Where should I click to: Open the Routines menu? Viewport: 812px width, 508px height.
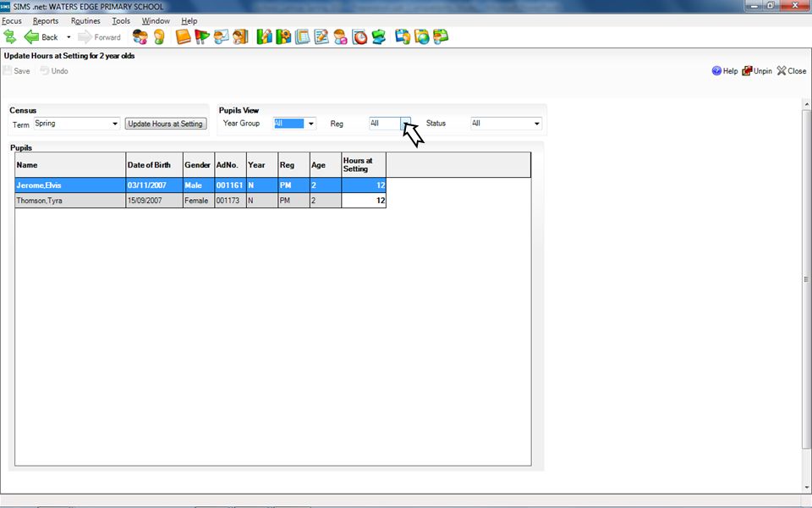pyautogui.click(x=85, y=20)
